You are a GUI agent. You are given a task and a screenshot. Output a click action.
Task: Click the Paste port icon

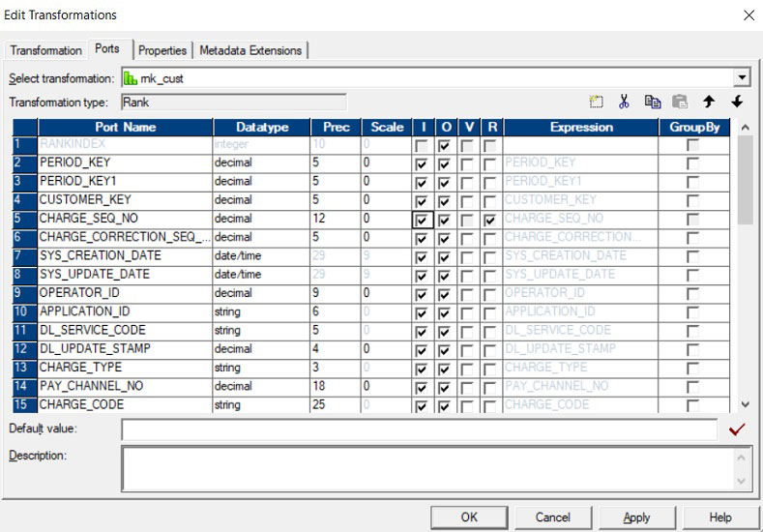click(x=680, y=102)
